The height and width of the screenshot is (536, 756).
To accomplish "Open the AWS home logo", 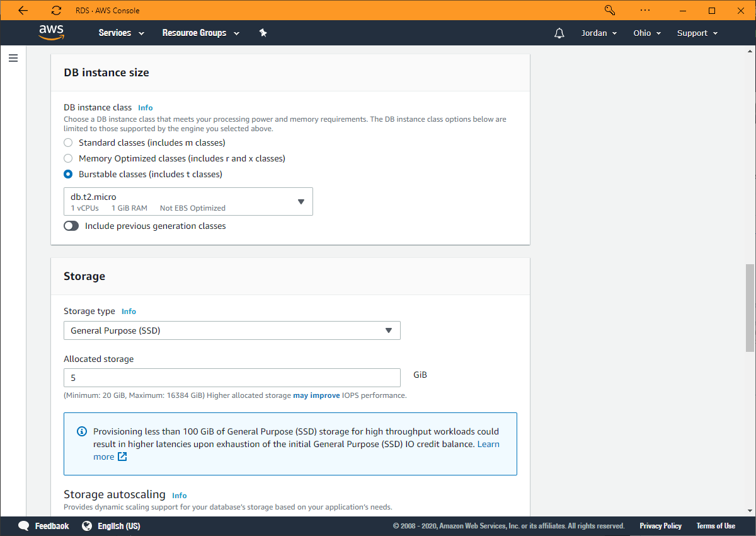I will point(51,32).
